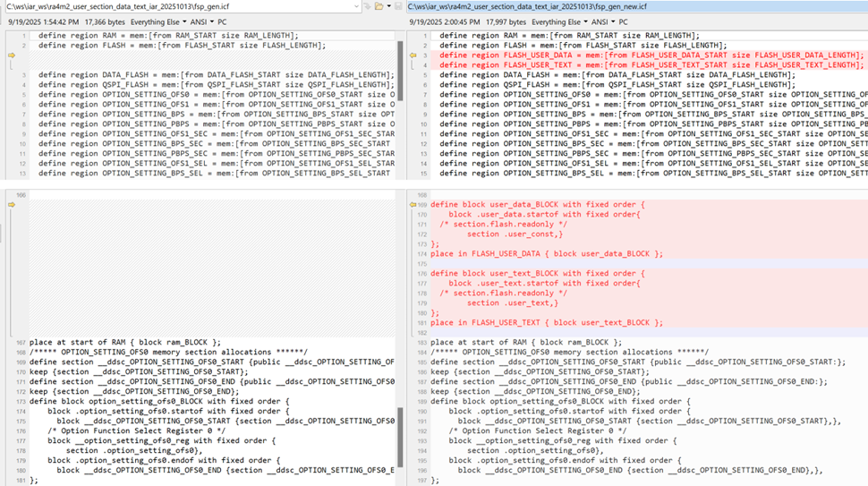Image resolution: width=868 pixels, height=486 pixels.
Task: Click right line section .user_const
Action: pos(515,234)
